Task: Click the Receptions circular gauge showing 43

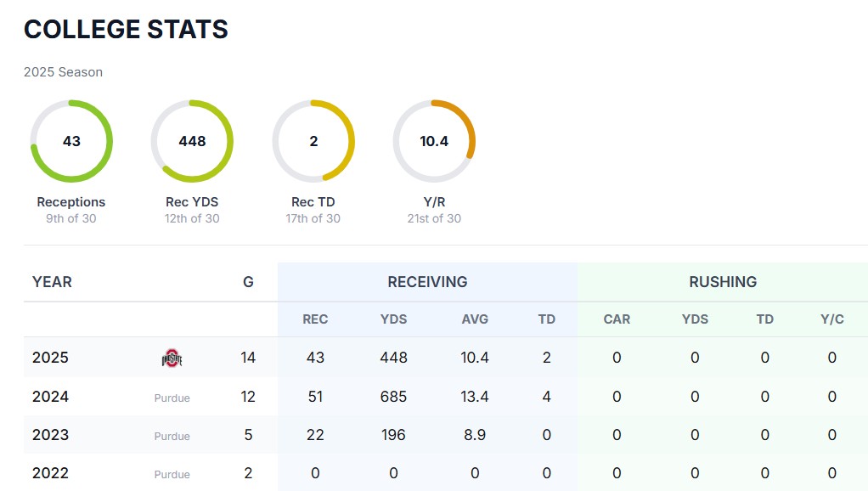Action: point(71,141)
